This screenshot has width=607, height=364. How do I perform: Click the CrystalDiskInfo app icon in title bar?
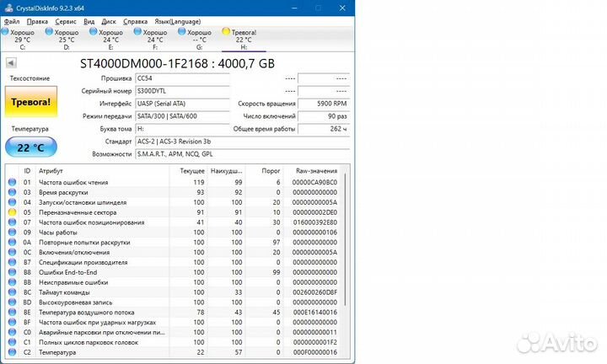pyautogui.click(x=8, y=8)
